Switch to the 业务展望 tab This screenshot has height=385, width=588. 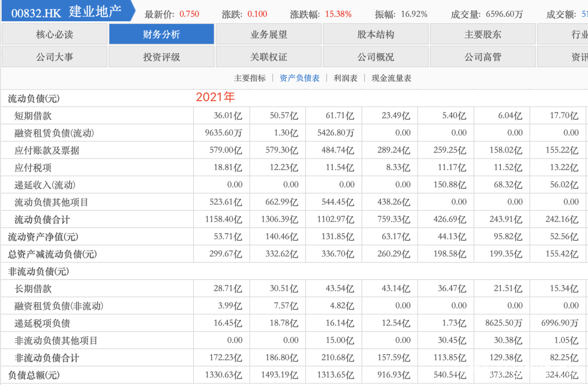(x=268, y=35)
